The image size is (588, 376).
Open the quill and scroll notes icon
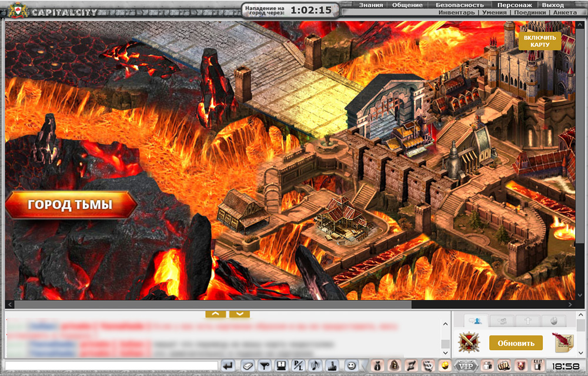coord(563,342)
